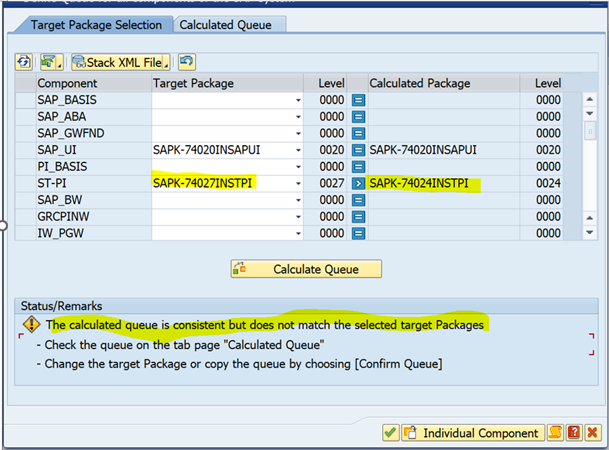
Task: Click the equals icon in SAP_UI row
Action: click(358, 150)
